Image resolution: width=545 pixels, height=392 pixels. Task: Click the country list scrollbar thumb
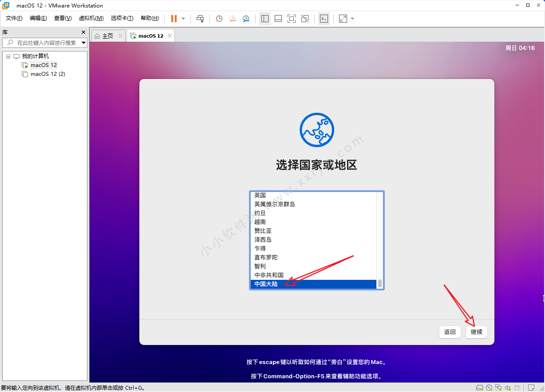[x=379, y=283]
